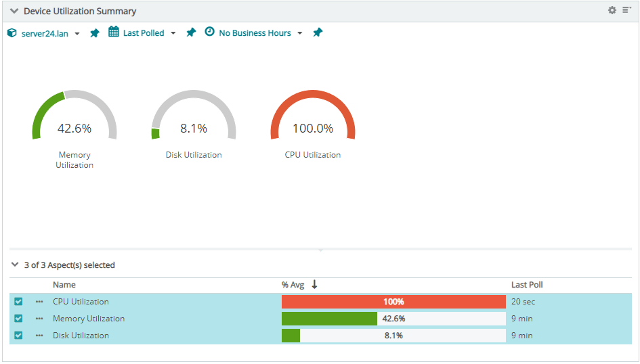640x364 pixels.
Task: Click the Name column header
Action: coord(64,285)
